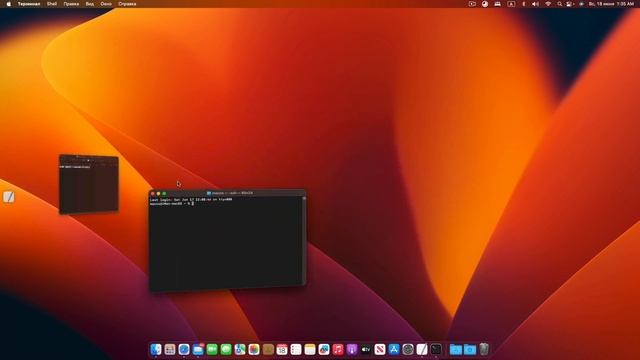Minimize the Terminal window with yellow button
This screenshot has width=640, height=360.
pos(159,193)
